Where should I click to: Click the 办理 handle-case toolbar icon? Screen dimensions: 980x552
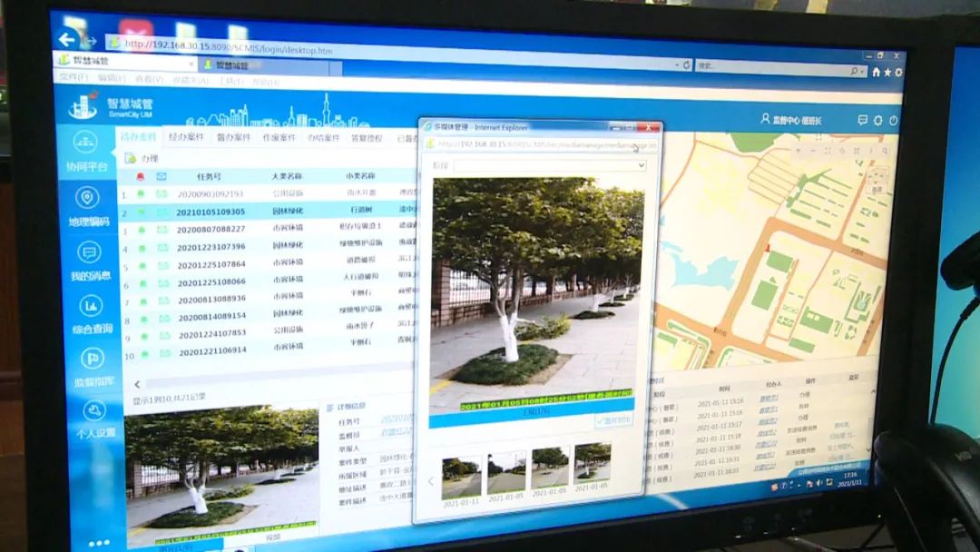coord(130,159)
